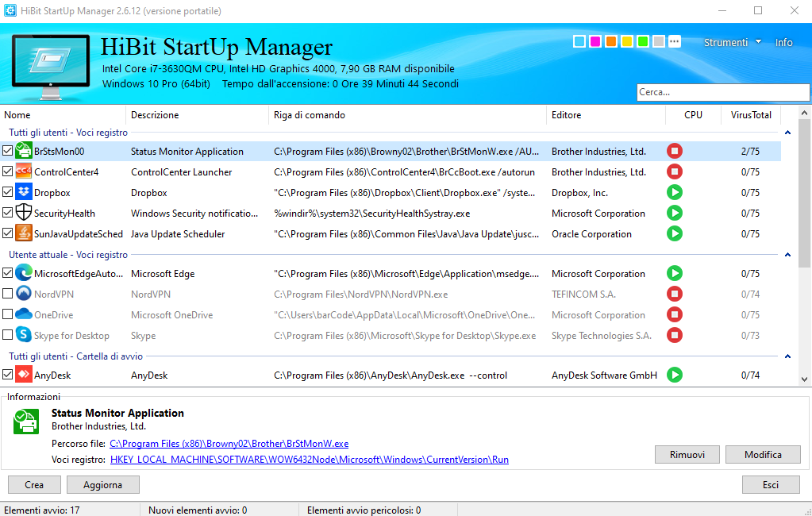Click the Cerca search field

point(723,92)
